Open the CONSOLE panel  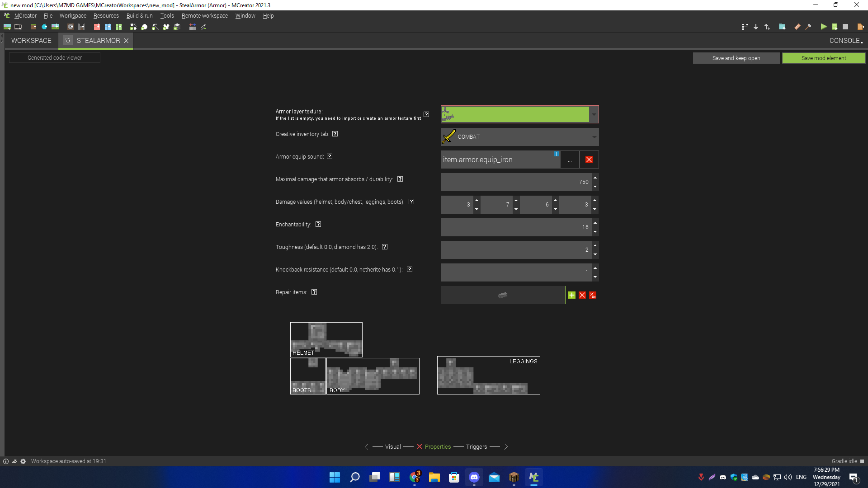pos(845,41)
